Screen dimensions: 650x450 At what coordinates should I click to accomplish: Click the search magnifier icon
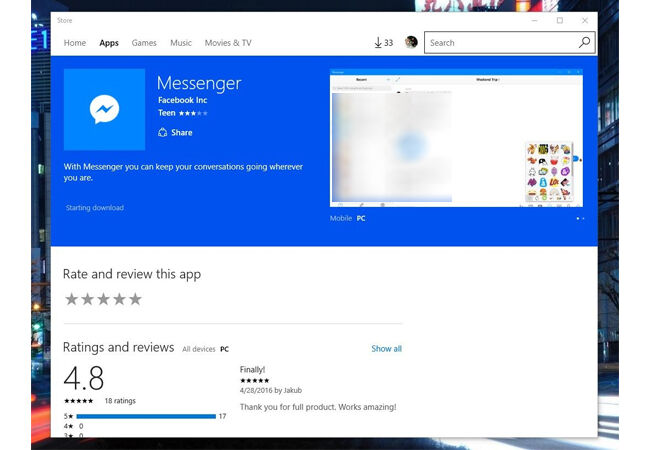584,42
